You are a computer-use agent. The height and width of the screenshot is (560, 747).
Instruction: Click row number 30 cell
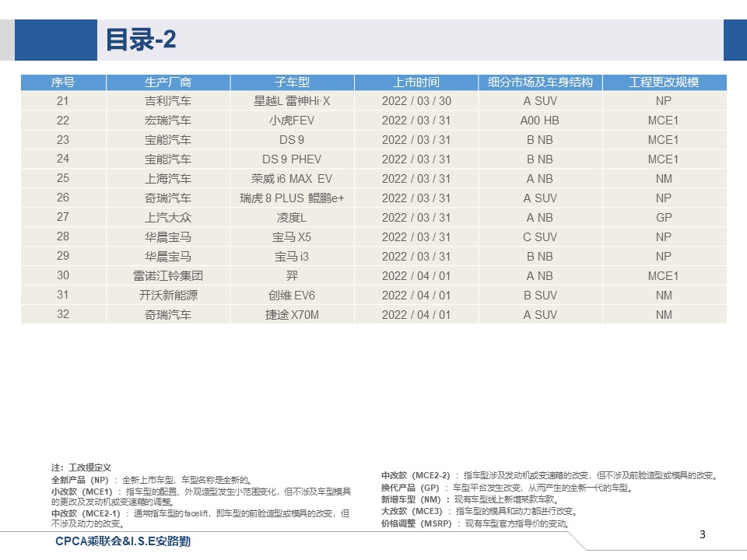click(63, 275)
